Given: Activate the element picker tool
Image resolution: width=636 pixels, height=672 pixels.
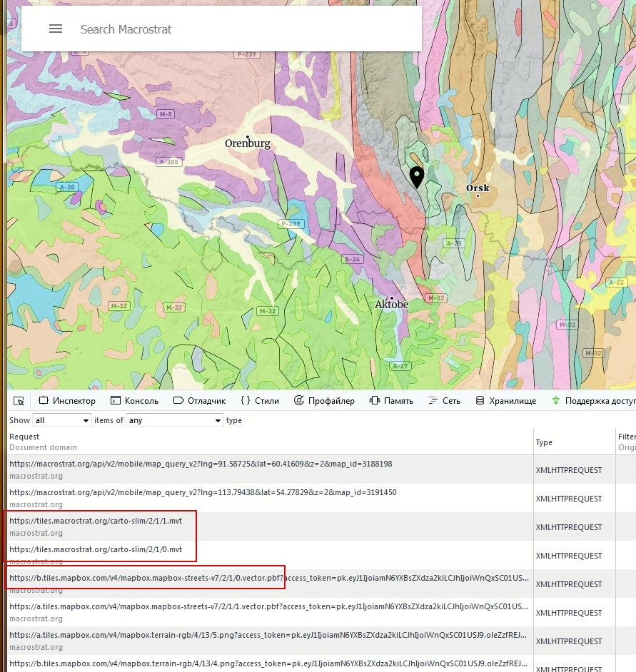Looking at the screenshot, I should (19, 401).
